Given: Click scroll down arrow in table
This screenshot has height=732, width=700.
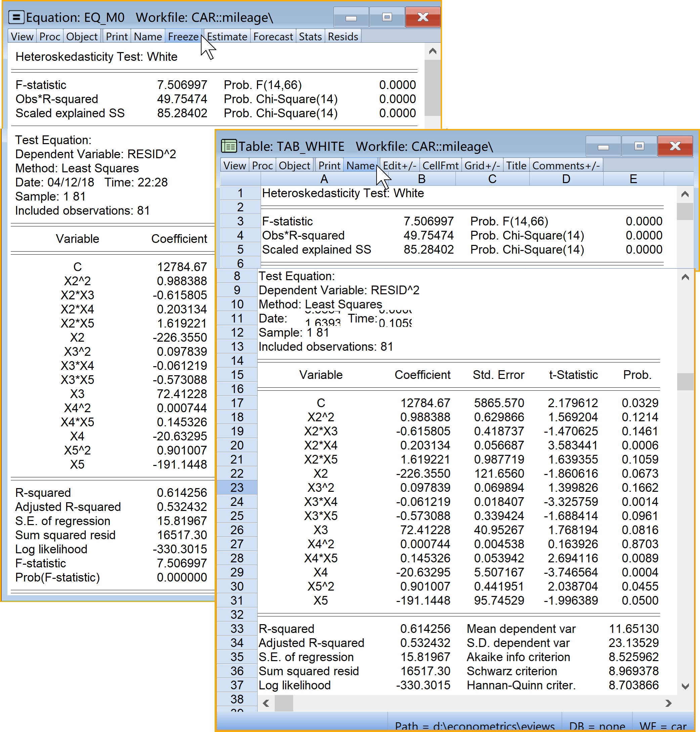Looking at the screenshot, I should coord(685,686).
